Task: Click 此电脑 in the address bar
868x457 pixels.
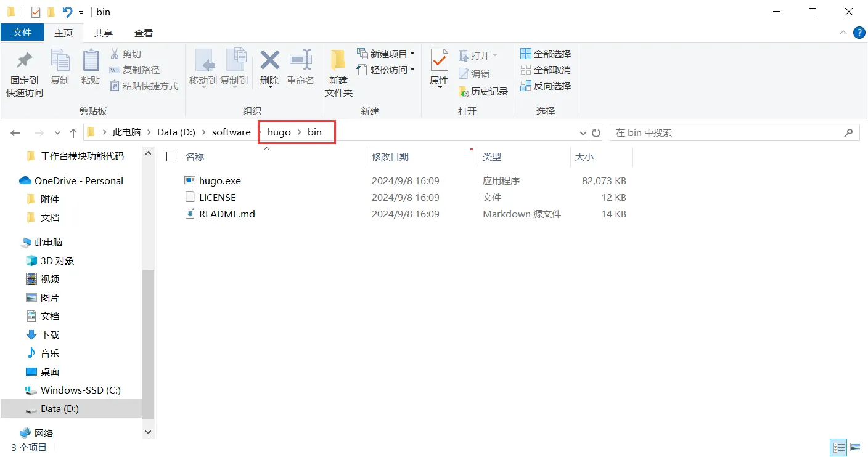Action: coord(126,132)
